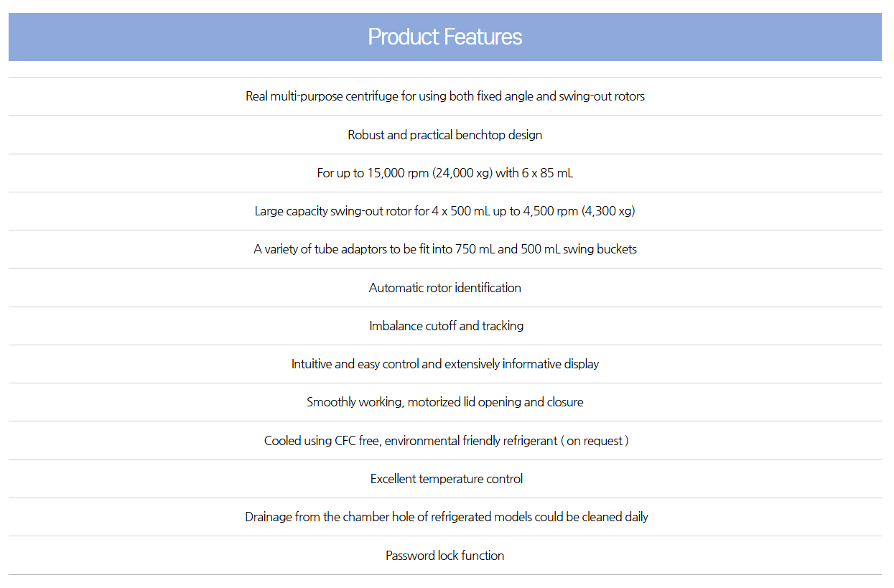
Task: Click the words 'Product Features' in header
Action: click(x=445, y=37)
